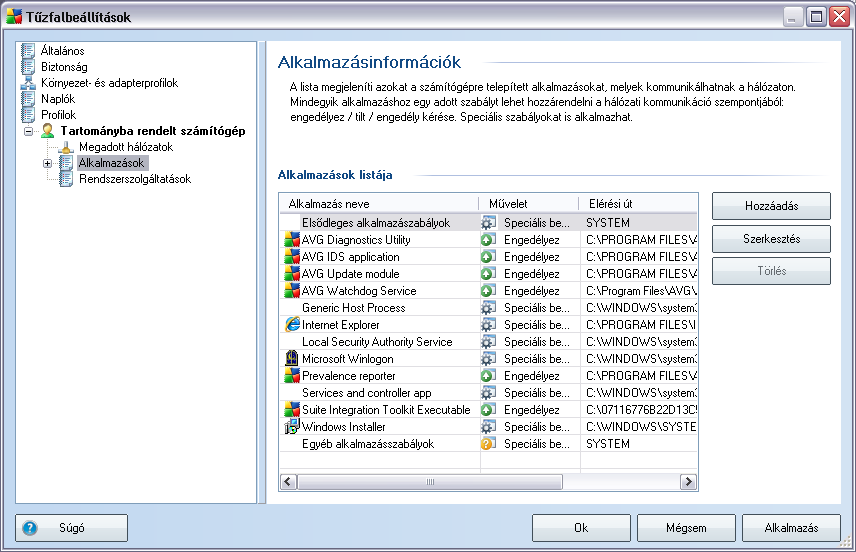Click the list's left scroll arrow
This screenshot has width=856, height=552.
point(289,482)
